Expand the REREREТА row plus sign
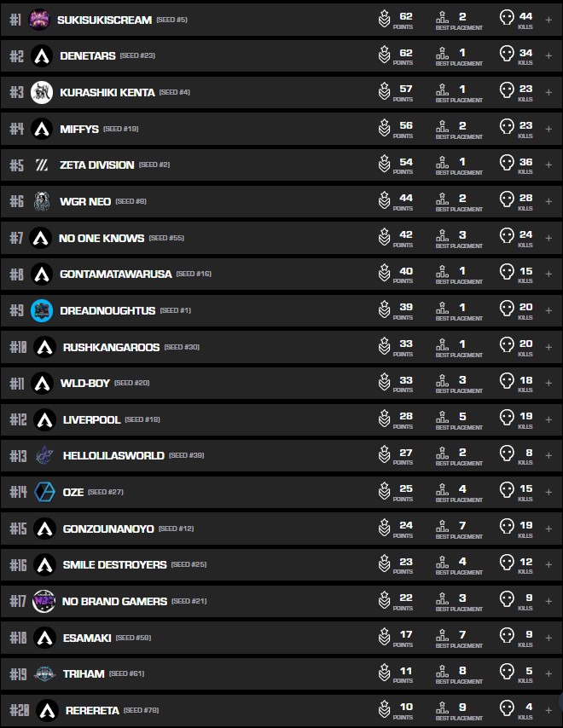Image resolution: width=563 pixels, height=728 pixels. (548, 710)
